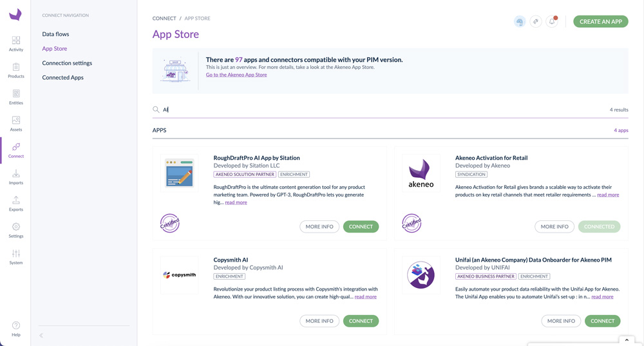Open the System section
644x346 pixels.
(16, 257)
